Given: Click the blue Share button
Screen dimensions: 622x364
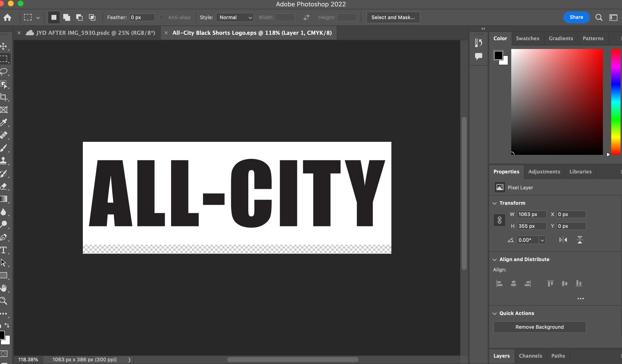Looking at the screenshot, I should (576, 17).
